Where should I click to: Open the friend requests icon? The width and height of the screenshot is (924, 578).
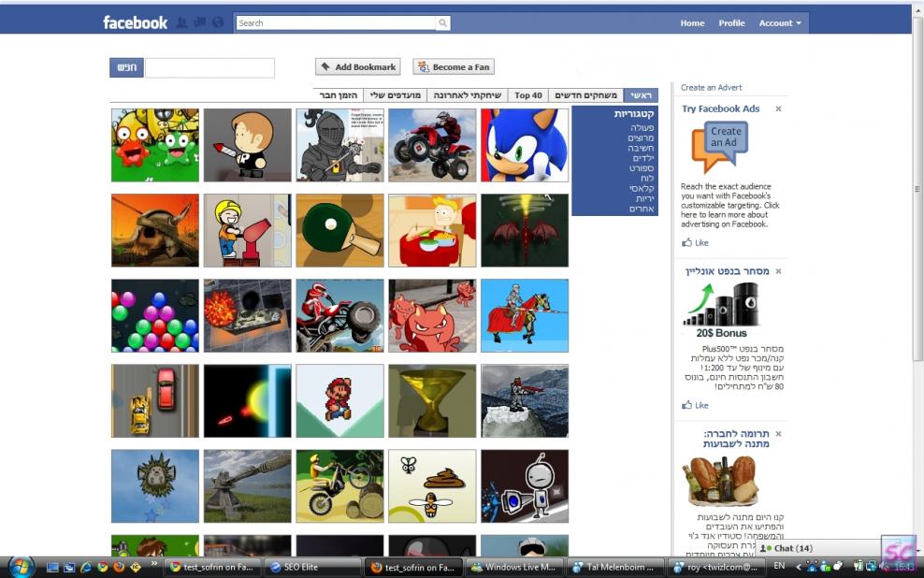click(181, 23)
